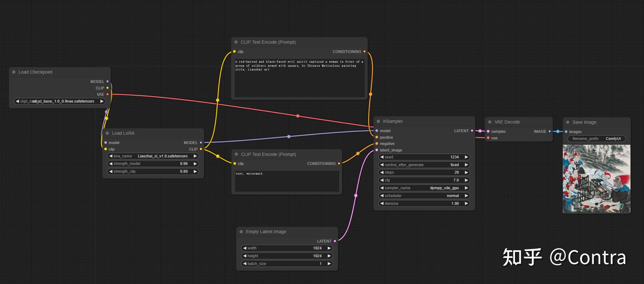
Task: Collapse the Load Checkpoint node with its title circle
Action: [14, 72]
